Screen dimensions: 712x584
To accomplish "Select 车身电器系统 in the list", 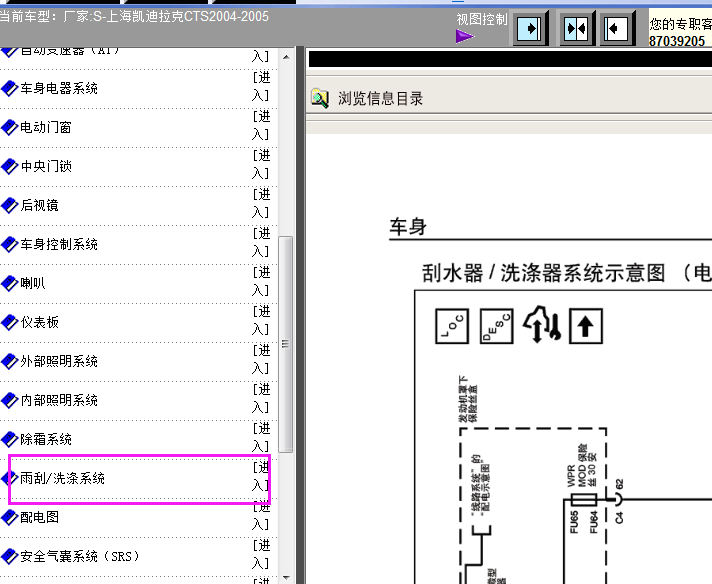I will click(59, 88).
